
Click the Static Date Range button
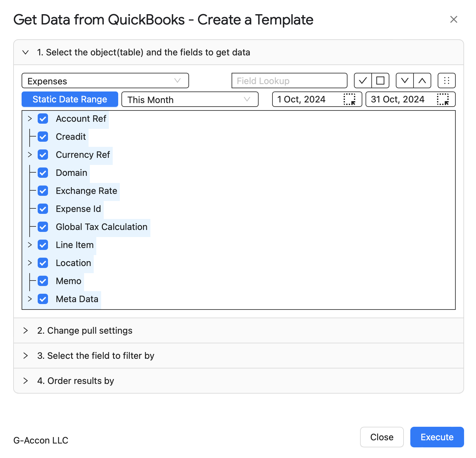(x=70, y=99)
